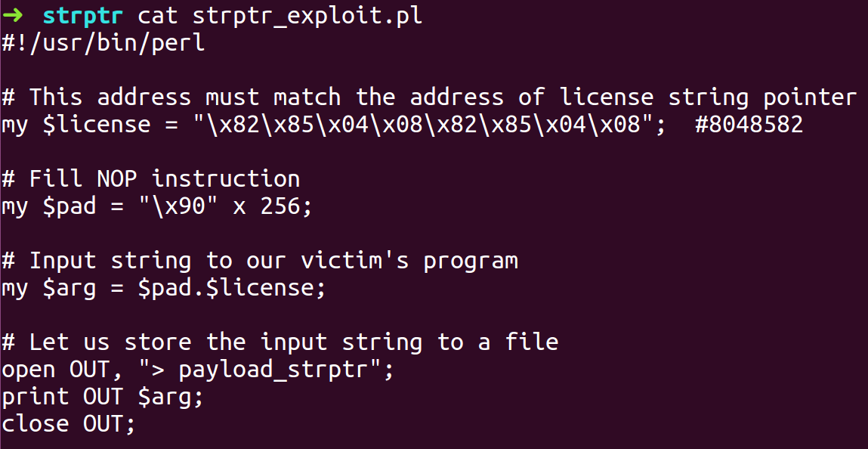Viewport: 868px width, 449px height.
Task: Click the license string pointer comment line
Action: [x=430, y=98]
